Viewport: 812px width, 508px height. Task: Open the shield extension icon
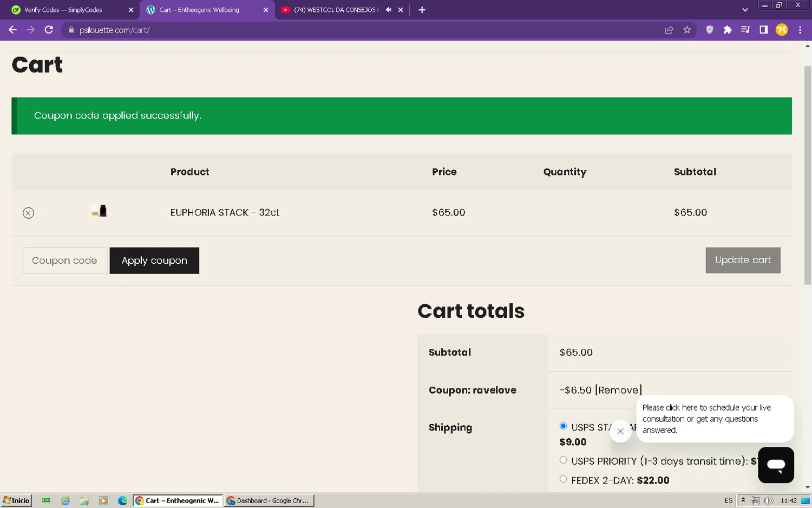(710, 30)
